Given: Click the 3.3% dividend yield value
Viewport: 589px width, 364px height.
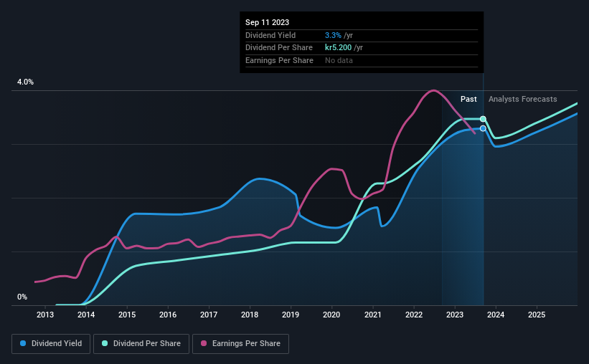Looking at the screenshot, I should [x=333, y=35].
